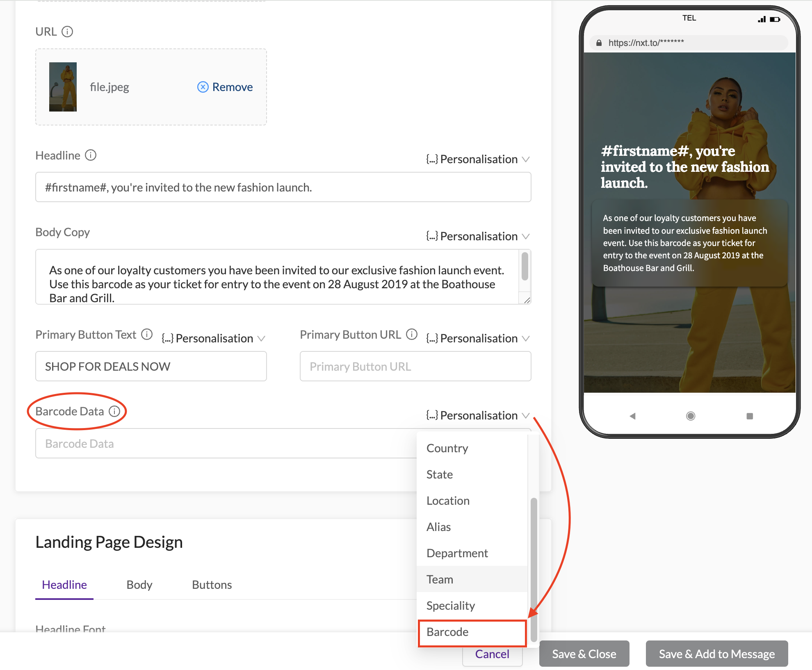Click Save & Add to Message button
Viewport: 812px width, 670px height.
[717, 654]
